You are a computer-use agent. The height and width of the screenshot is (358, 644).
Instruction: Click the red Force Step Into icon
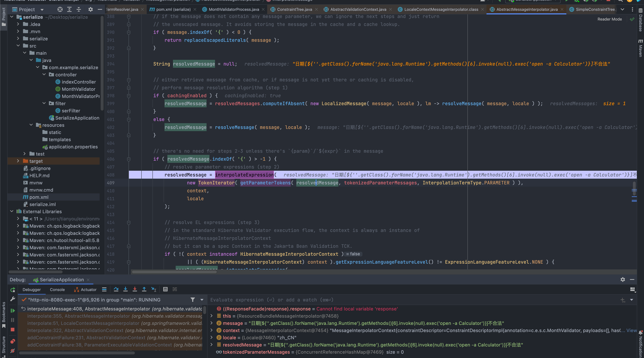[135, 289]
